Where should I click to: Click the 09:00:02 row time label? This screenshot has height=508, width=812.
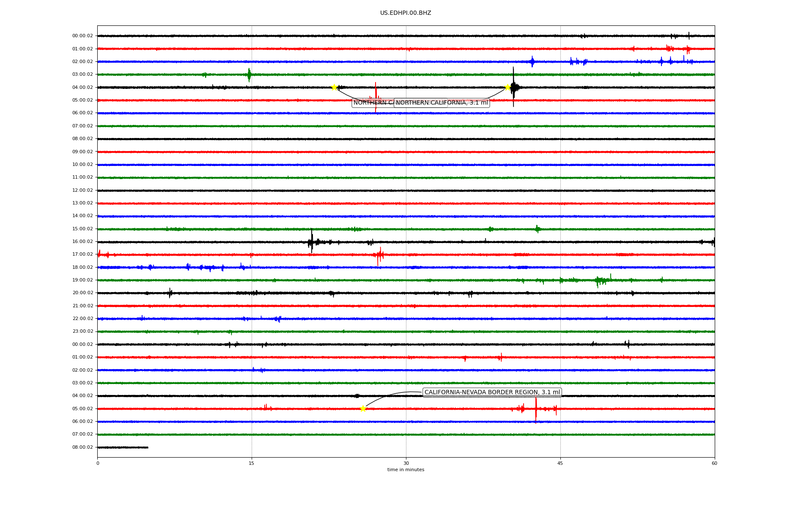tap(82, 152)
